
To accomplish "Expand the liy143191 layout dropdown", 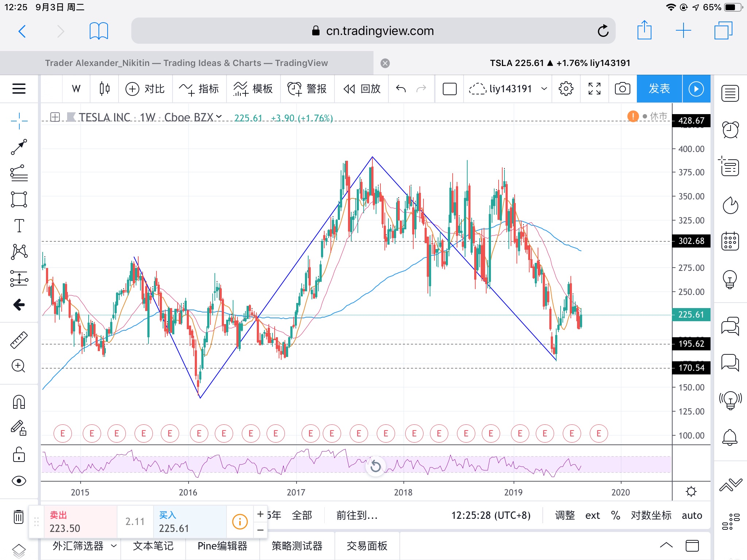I will coord(544,89).
